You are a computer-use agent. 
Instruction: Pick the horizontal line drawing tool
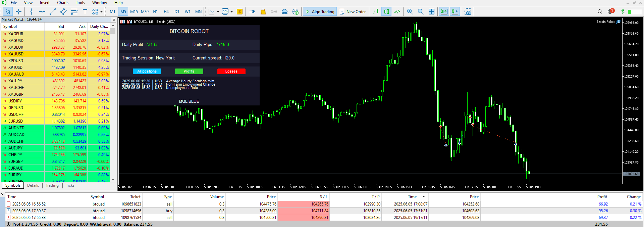[x=42, y=12]
